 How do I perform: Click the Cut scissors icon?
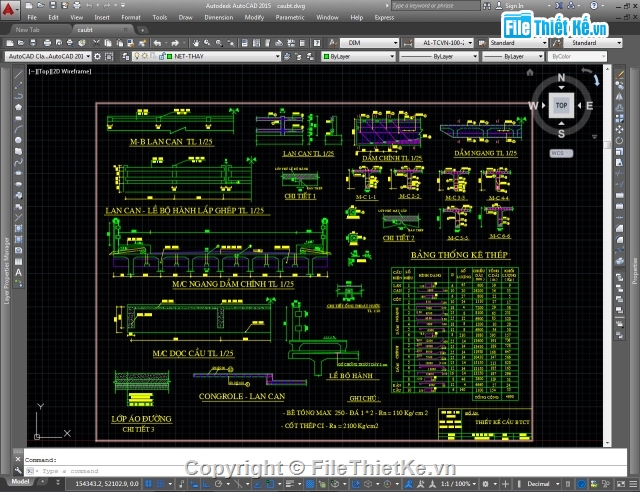96,42
